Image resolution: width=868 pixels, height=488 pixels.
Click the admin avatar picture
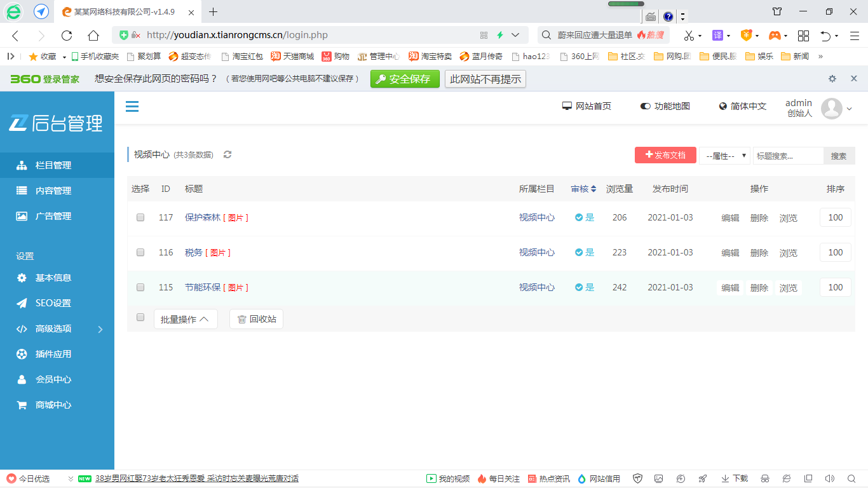832,109
